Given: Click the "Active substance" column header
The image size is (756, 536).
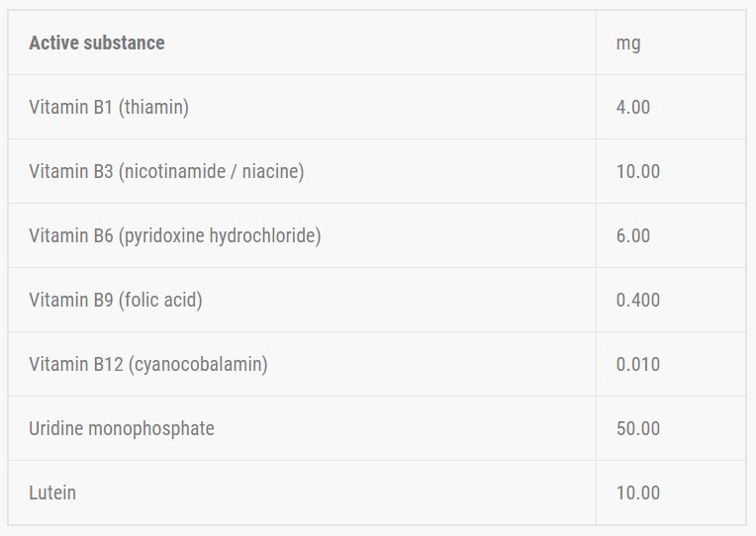Looking at the screenshot, I should (97, 43).
